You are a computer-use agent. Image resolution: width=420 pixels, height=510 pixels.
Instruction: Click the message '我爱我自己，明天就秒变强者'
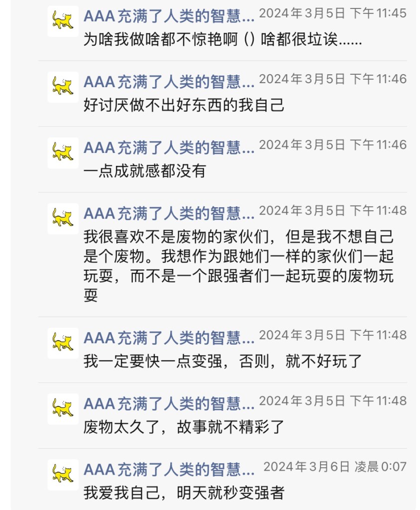click(184, 493)
